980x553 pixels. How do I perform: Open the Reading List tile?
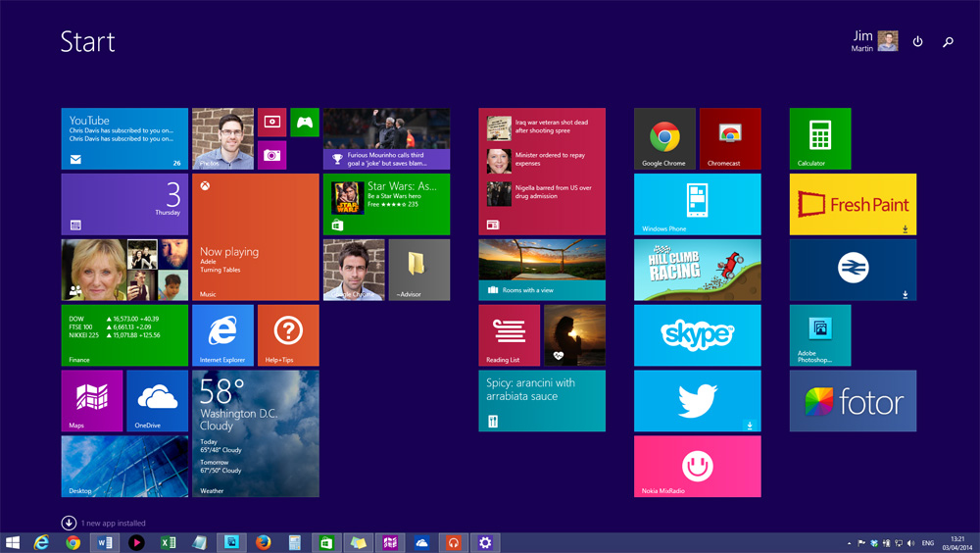click(x=510, y=335)
